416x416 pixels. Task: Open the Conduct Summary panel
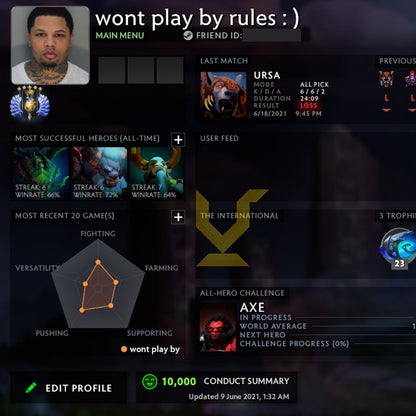[217, 388]
